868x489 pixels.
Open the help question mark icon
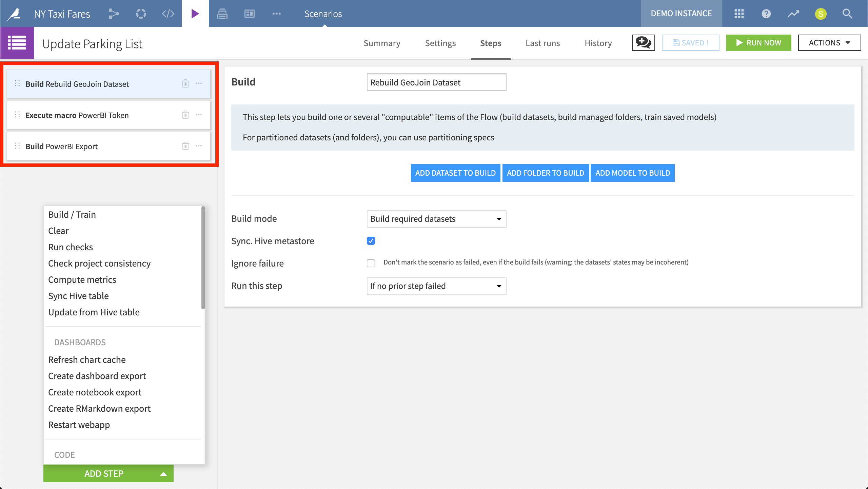(766, 14)
